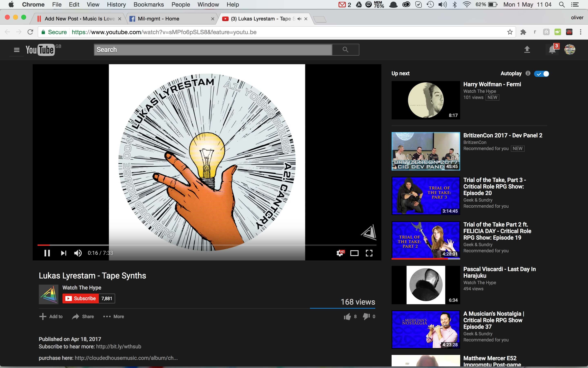Pause the video with the pause button

47,253
